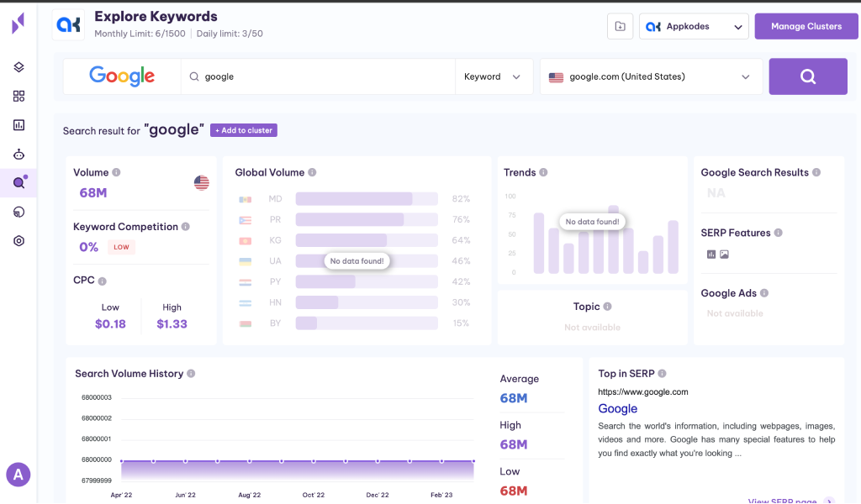Click the CPC low value $0.18
Screen dimensions: 861x504
coord(110,324)
